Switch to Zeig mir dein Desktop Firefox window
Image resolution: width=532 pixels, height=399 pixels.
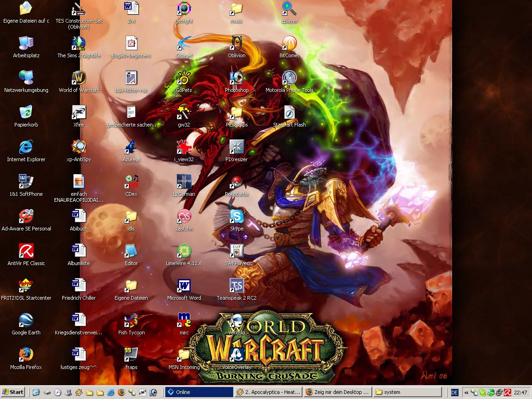pyautogui.click(x=338, y=392)
